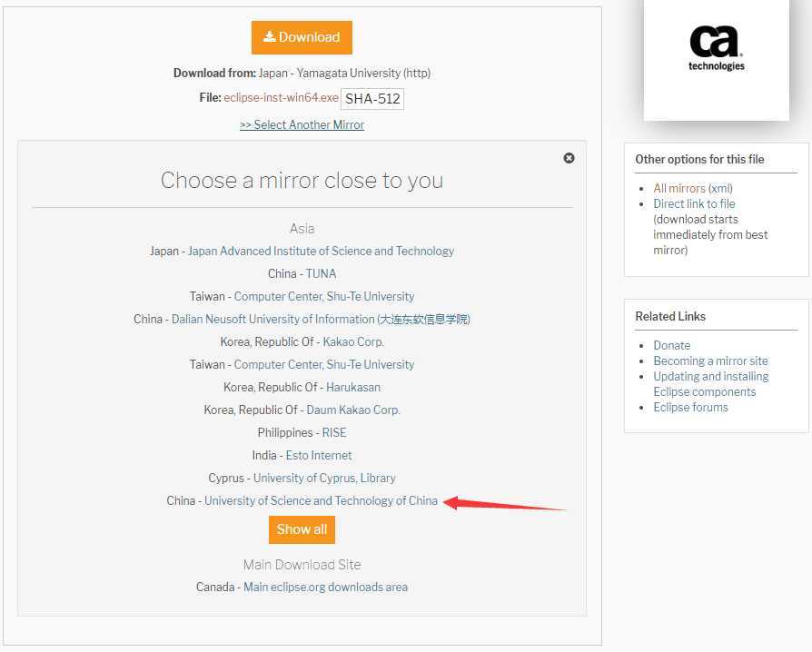This screenshot has width=812, height=652.
Task: Open Becoming a mirror site link
Action: pyautogui.click(x=710, y=361)
